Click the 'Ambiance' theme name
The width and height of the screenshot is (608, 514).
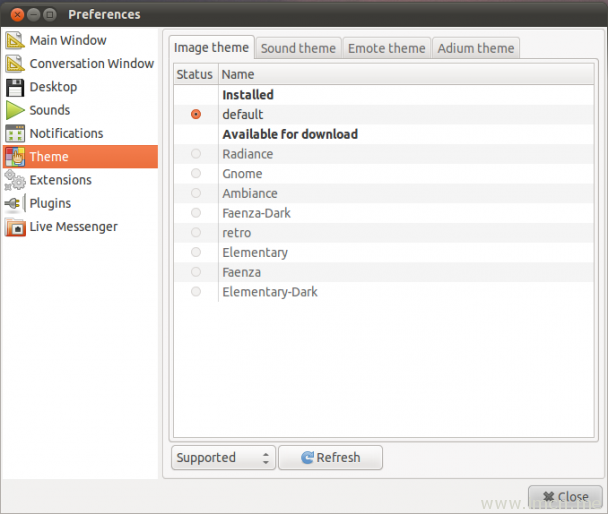[x=250, y=193]
